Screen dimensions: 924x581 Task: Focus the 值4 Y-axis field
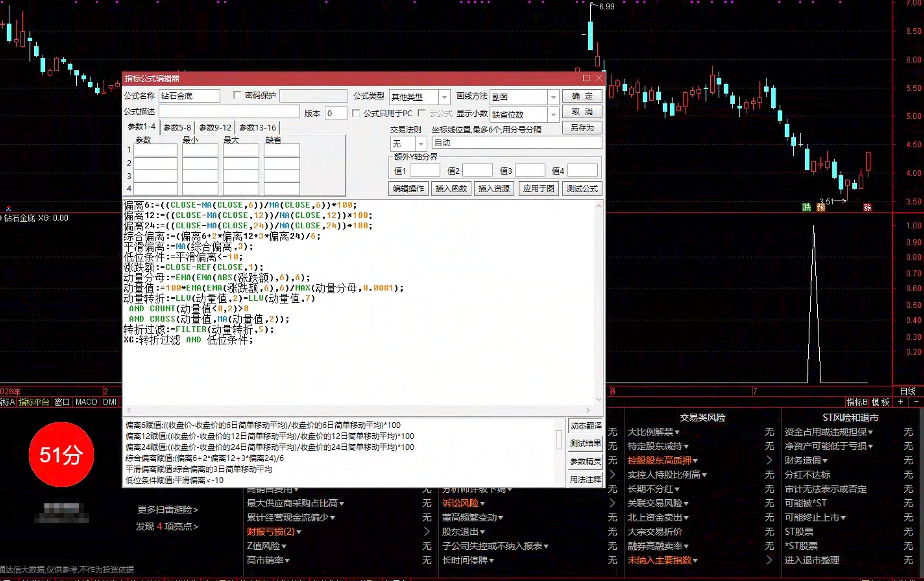[582, 170]
